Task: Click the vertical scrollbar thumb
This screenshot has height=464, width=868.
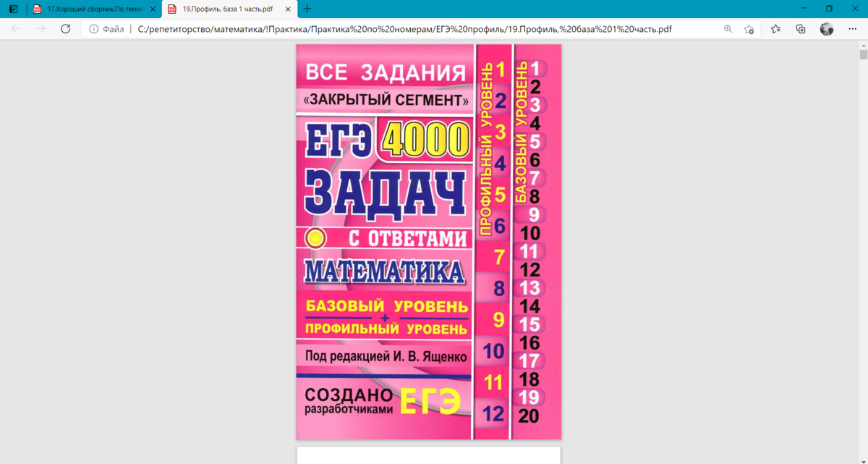Action: click(863, 54)
